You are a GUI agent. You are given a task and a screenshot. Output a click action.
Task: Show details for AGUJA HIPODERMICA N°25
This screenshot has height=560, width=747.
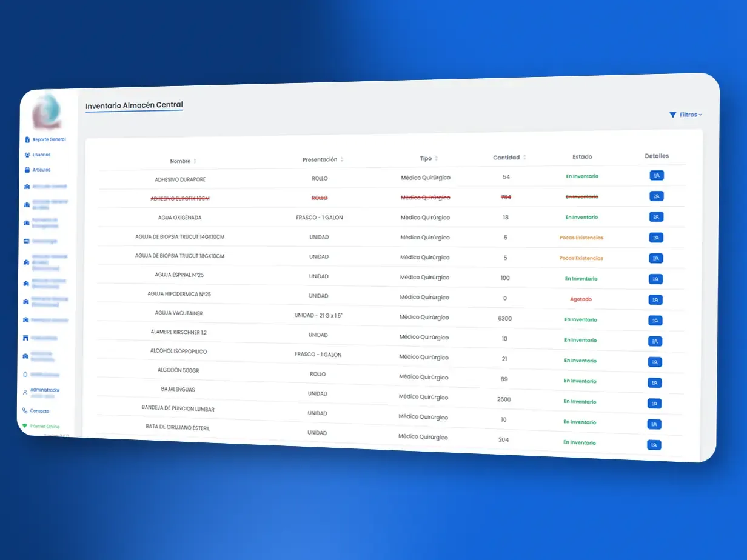(655, 299)
